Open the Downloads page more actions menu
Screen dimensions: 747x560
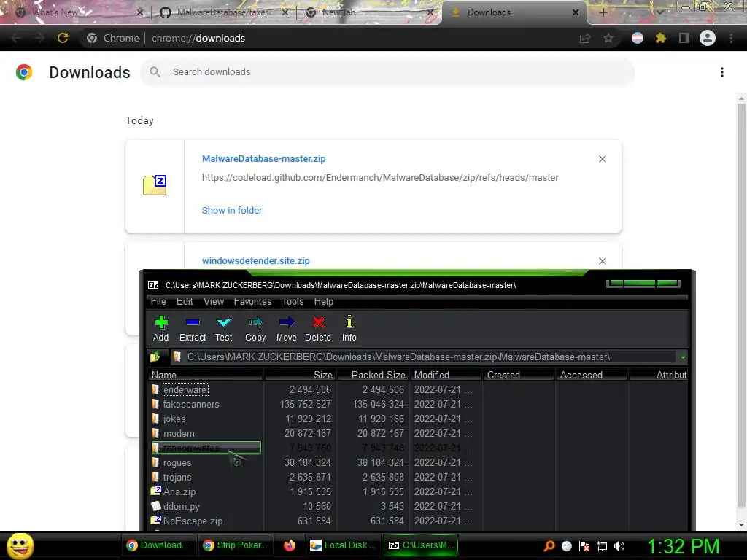point(722,72)
